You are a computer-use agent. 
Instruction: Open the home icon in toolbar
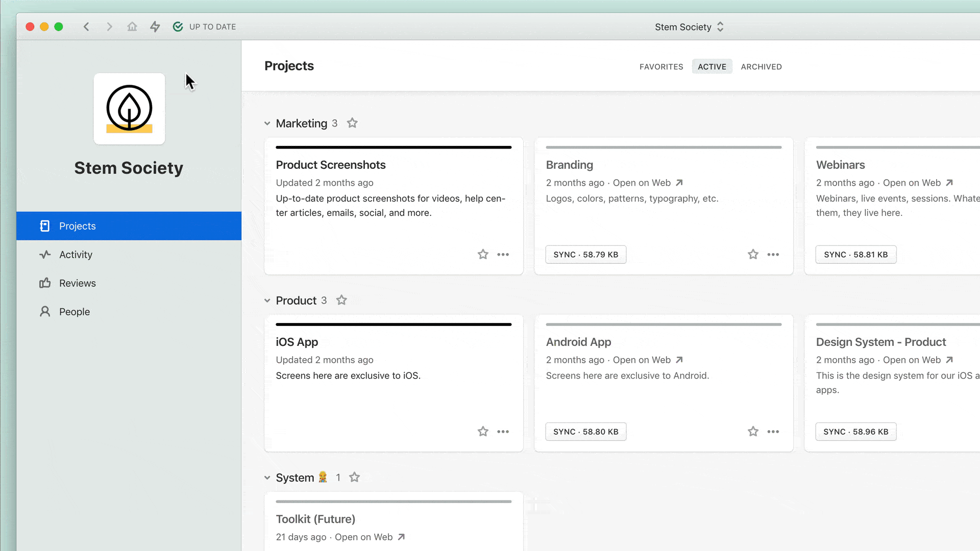pos(132,27)
